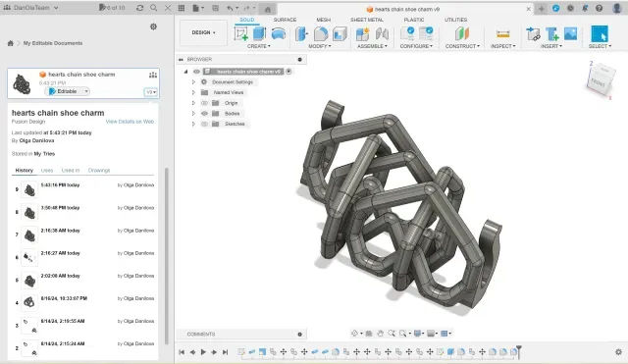Click the timeline Play button
This screenshot has width=628, height=364.
203,352
